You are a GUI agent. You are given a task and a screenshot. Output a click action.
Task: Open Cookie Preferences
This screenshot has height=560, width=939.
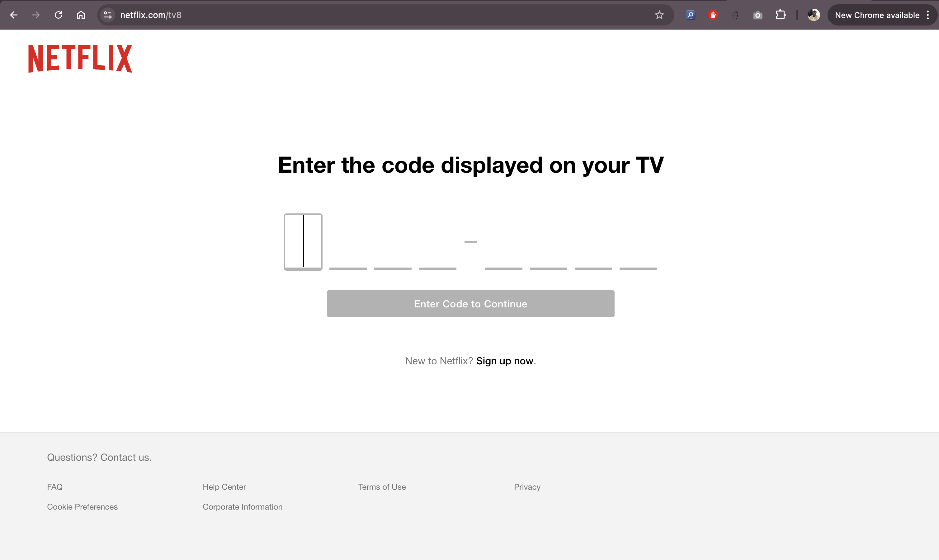tap(82, 507)
